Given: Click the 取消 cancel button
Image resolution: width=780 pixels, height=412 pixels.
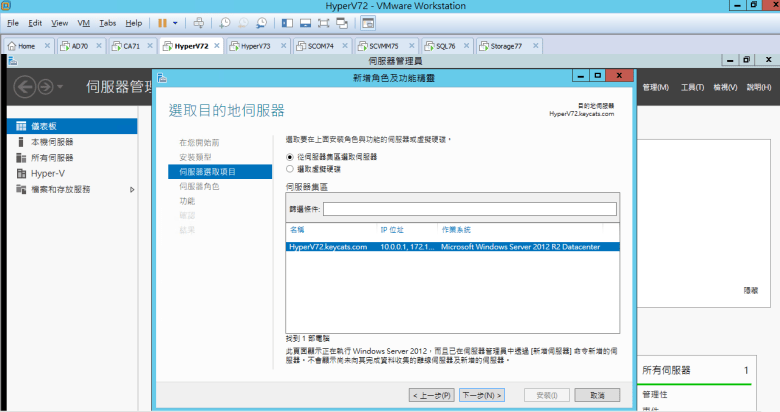Looking at the screenshot, I should [x=597, y=395].
